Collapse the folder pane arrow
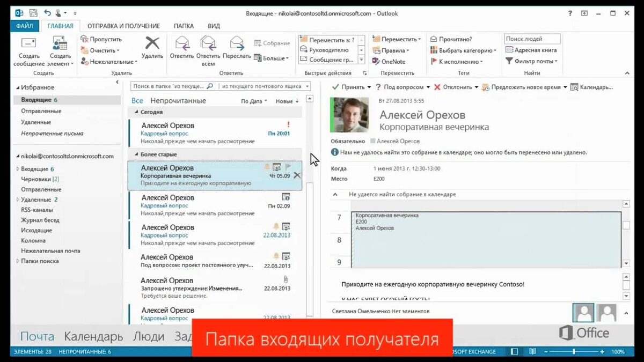 [x=117, y=82]
